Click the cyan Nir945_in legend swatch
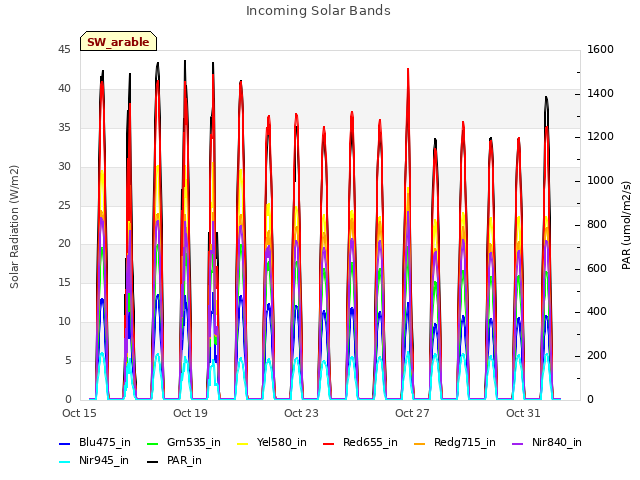Viewport: 640px width, 480px height. click(x=65, y=462)
